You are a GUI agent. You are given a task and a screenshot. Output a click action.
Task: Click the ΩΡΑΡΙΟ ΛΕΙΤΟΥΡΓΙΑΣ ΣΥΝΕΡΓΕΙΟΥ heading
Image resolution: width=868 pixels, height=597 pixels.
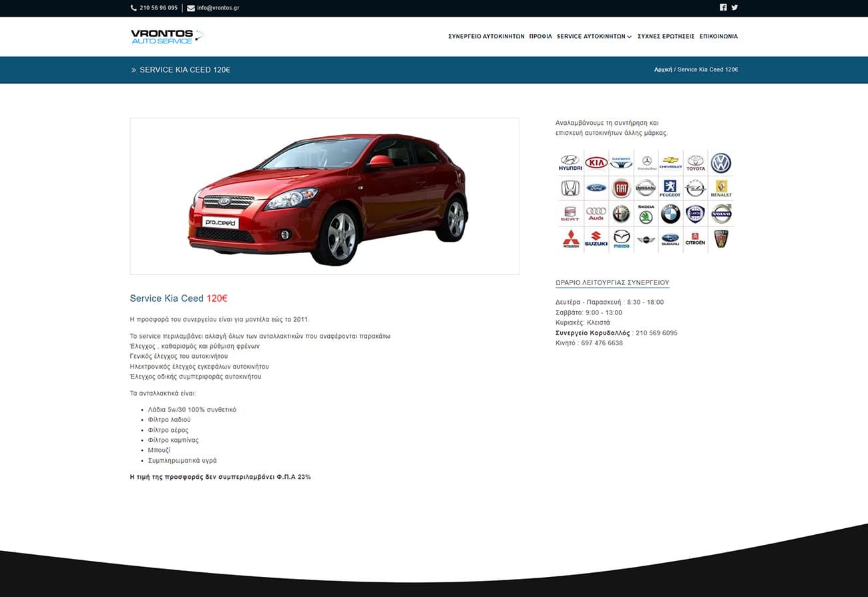tap(612, 282)
